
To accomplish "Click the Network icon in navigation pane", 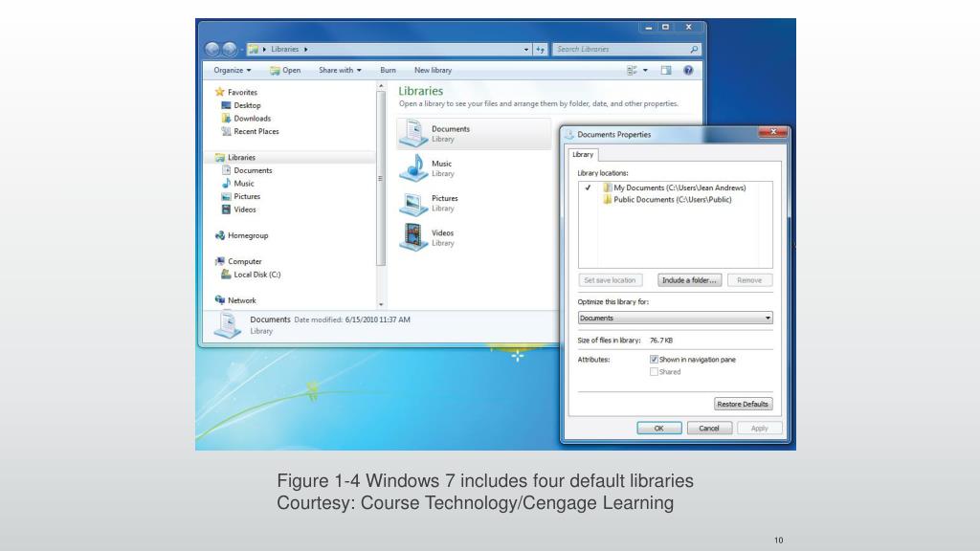I will click(220, 299).
